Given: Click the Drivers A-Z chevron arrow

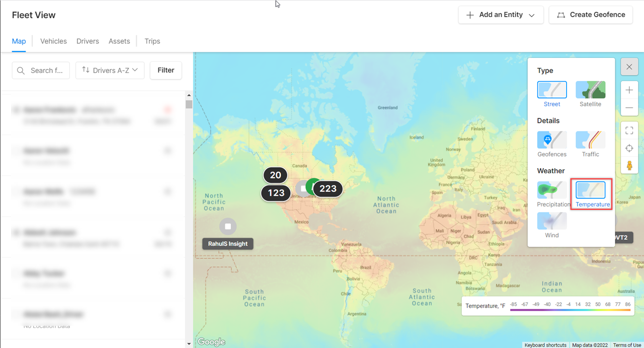Looking at the screenshot, I should (x=135, y=70).
